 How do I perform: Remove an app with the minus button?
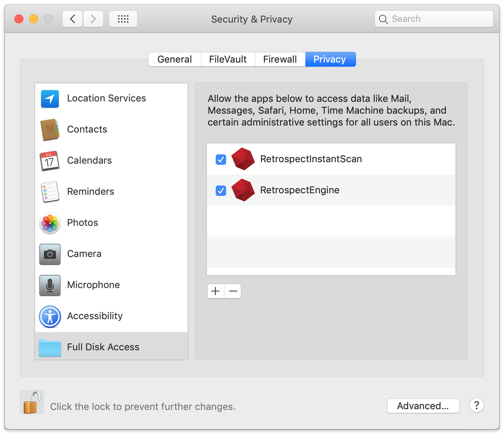coord(233,291)
